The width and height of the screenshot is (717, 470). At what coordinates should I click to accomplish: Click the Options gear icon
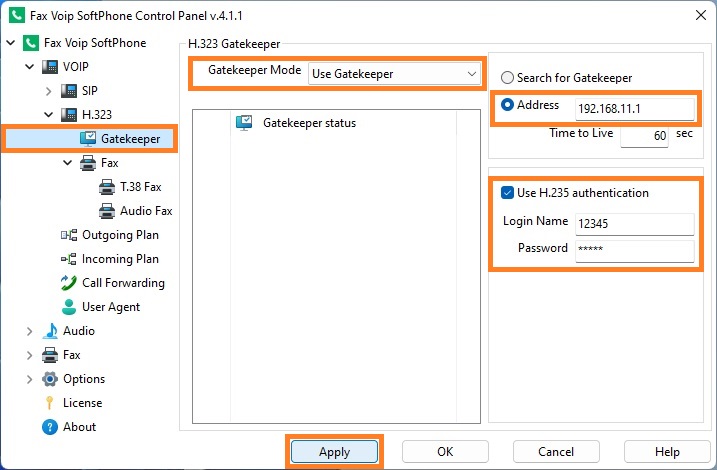coord(49,379)
